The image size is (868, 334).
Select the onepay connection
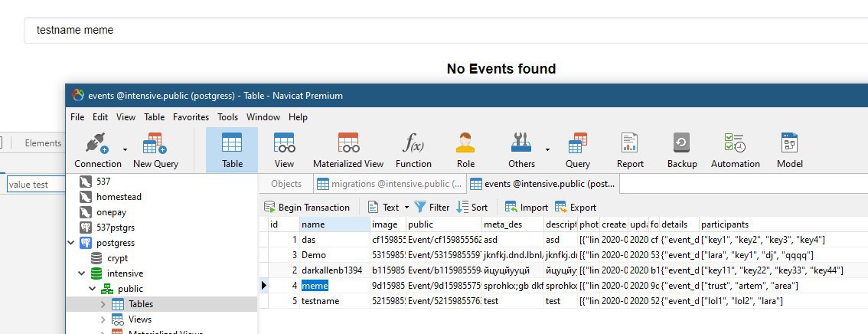(111, 212)
